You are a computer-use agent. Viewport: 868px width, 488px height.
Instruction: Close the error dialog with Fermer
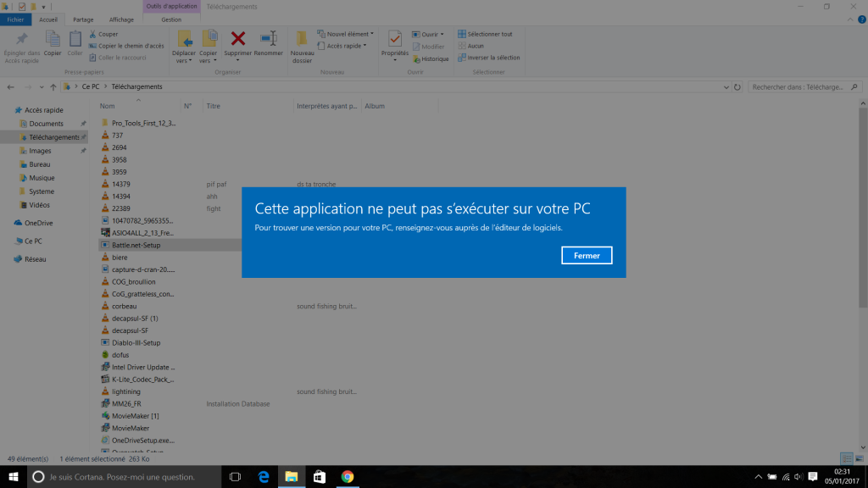(x=587, y=255)
